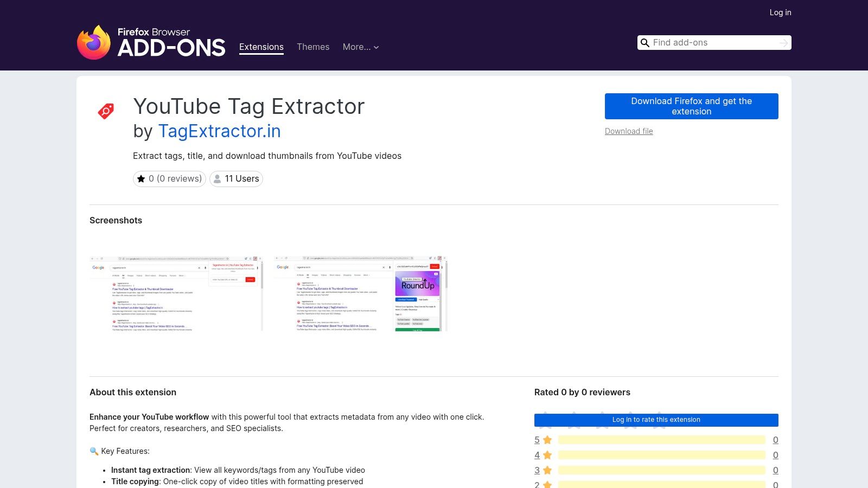Switch to the Extensions tab

pyautogui.click(x=261, y=47)
